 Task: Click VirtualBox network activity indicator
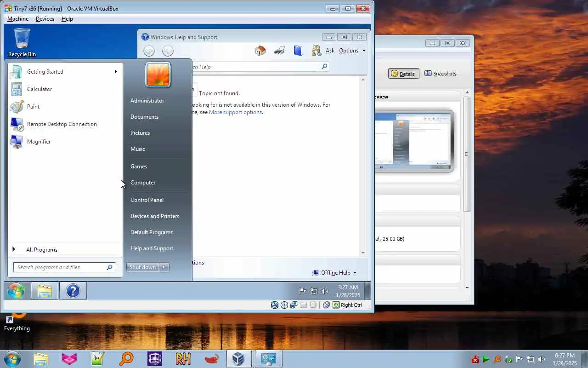(294, 305)
